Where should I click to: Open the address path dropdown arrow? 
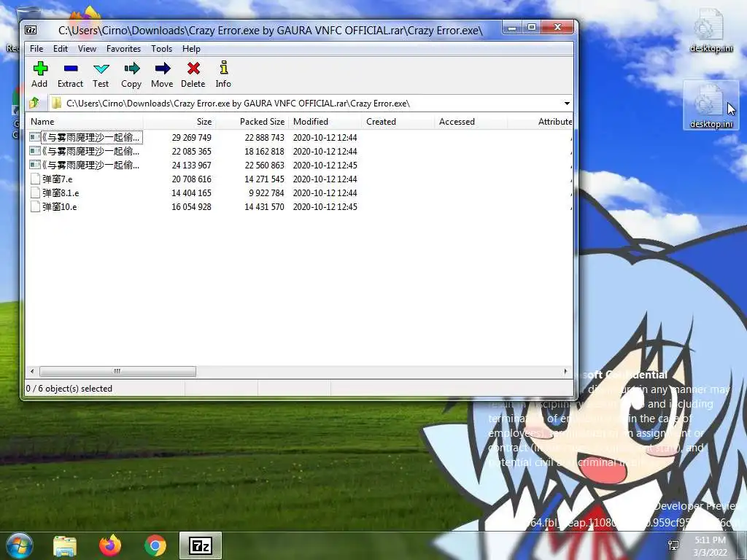click(x=567, y=104)
